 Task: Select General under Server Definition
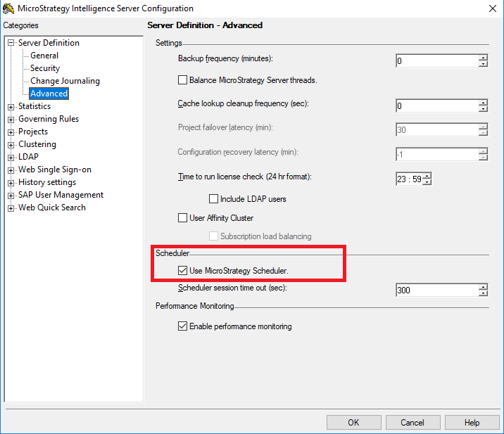point(44,56)
